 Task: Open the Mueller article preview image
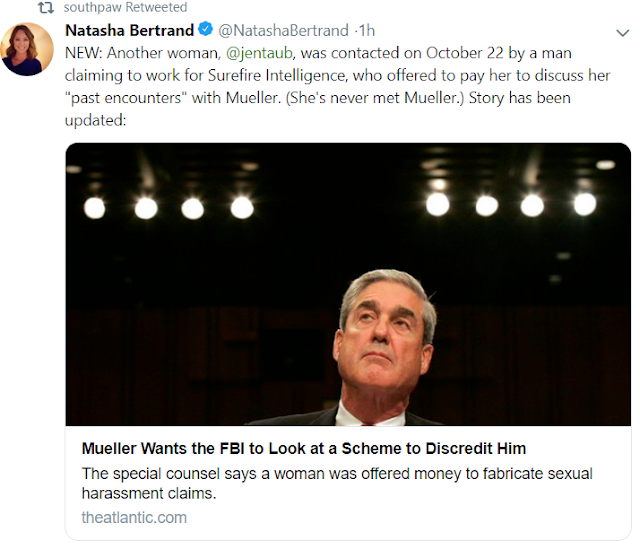tap(348, 284)
